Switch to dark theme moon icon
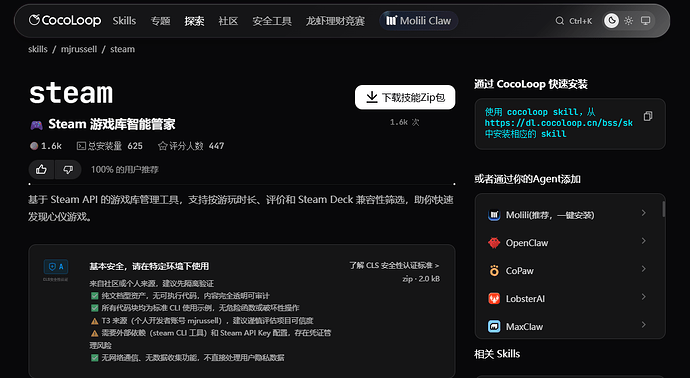Screen dimensions: 690x378 point(611,20)
